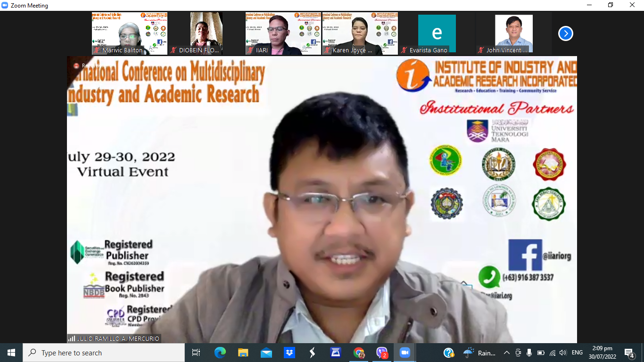Show next participants with the blue arrow

point(565,33)
